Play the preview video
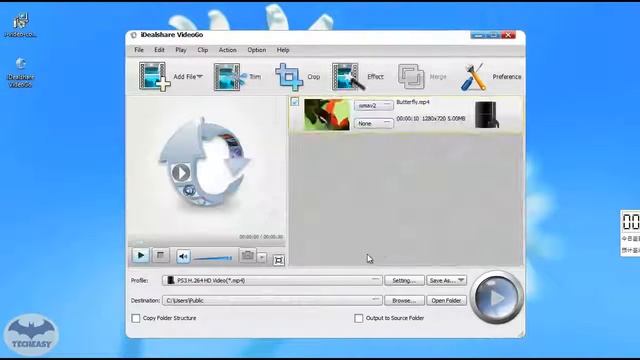The image size is (640, 360). point(140,256)
